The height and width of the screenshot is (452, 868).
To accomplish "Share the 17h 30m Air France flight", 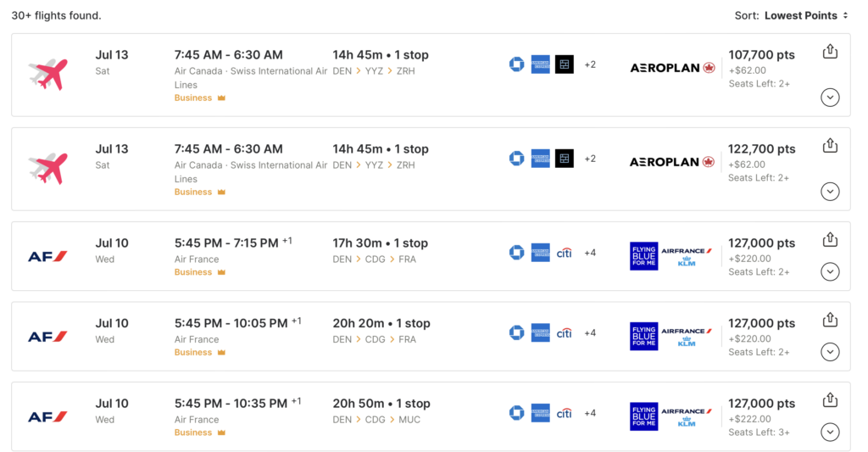I will click(x=830, y=240).
